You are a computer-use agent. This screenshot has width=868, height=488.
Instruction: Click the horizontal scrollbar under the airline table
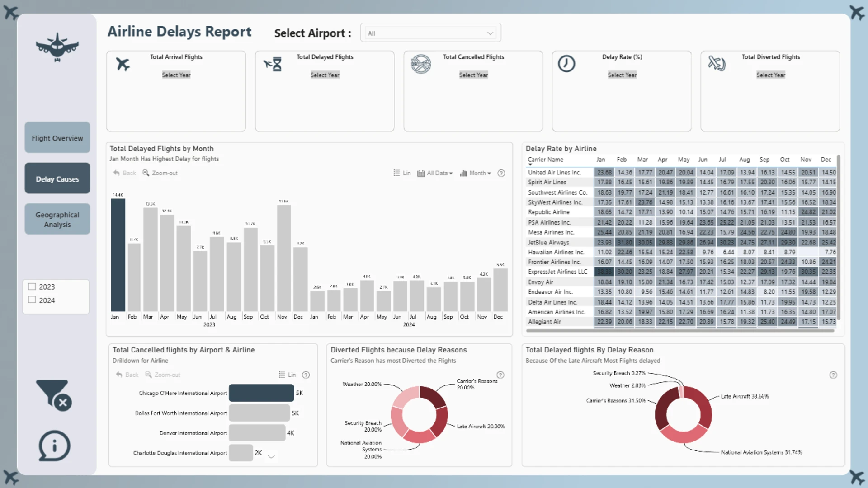(x=680, y=331)
